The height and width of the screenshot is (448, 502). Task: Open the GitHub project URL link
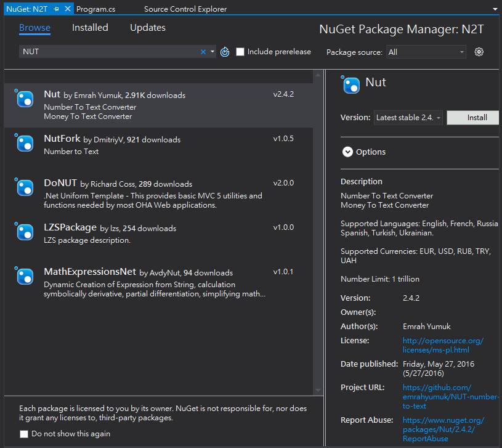click(451, 397)
